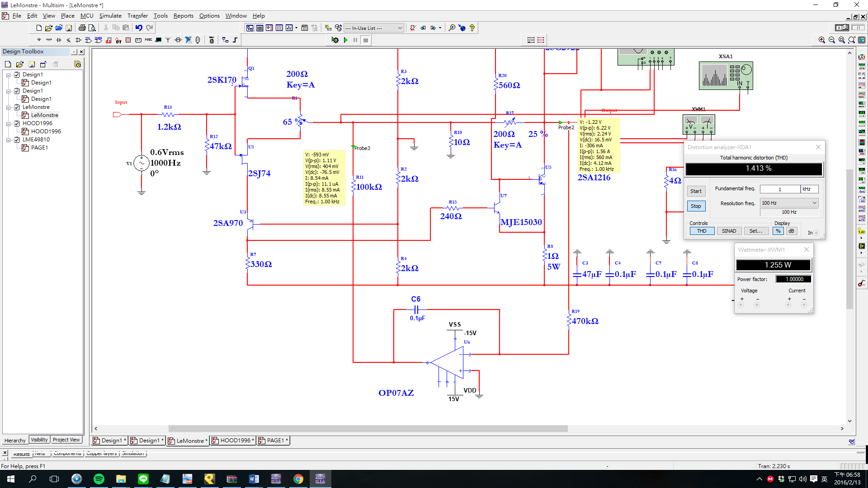This screenshot has height=488, width=868.
Task: Click the Zoom Out icon
Action: tap(832, 40)
